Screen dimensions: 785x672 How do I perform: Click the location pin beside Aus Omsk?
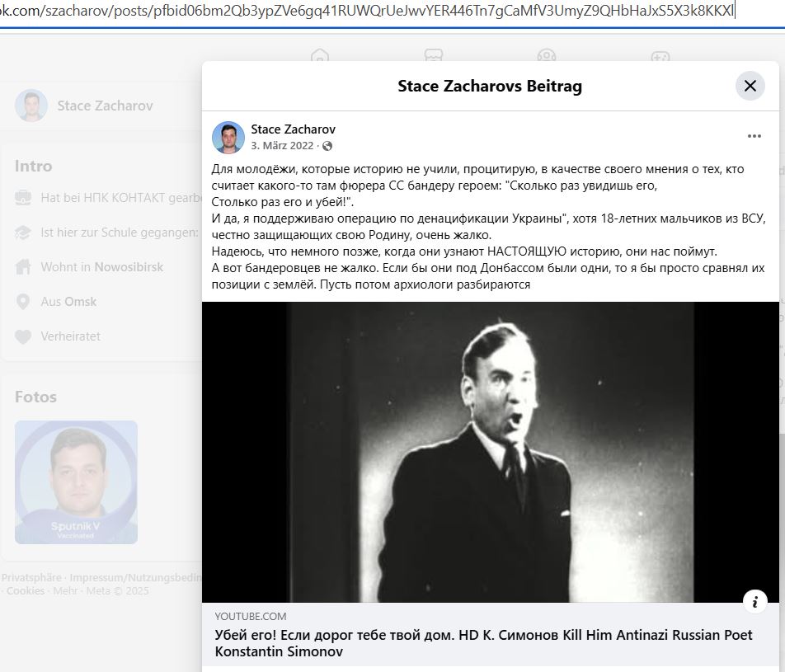pyautogui.click(x=23, y=302)
